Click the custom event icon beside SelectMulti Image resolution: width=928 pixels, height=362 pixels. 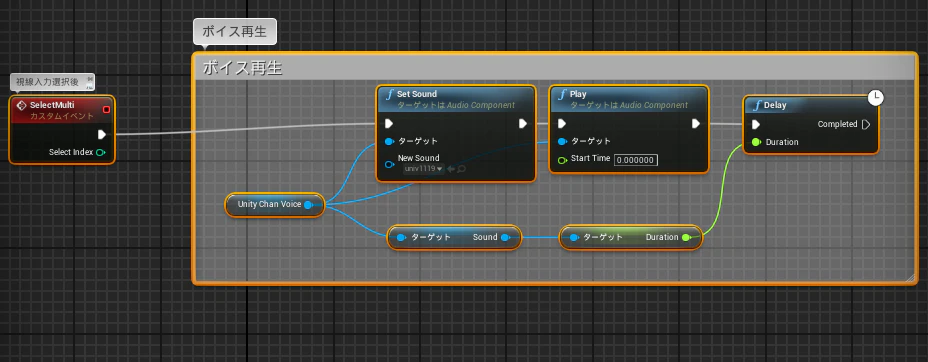(21, 105)
